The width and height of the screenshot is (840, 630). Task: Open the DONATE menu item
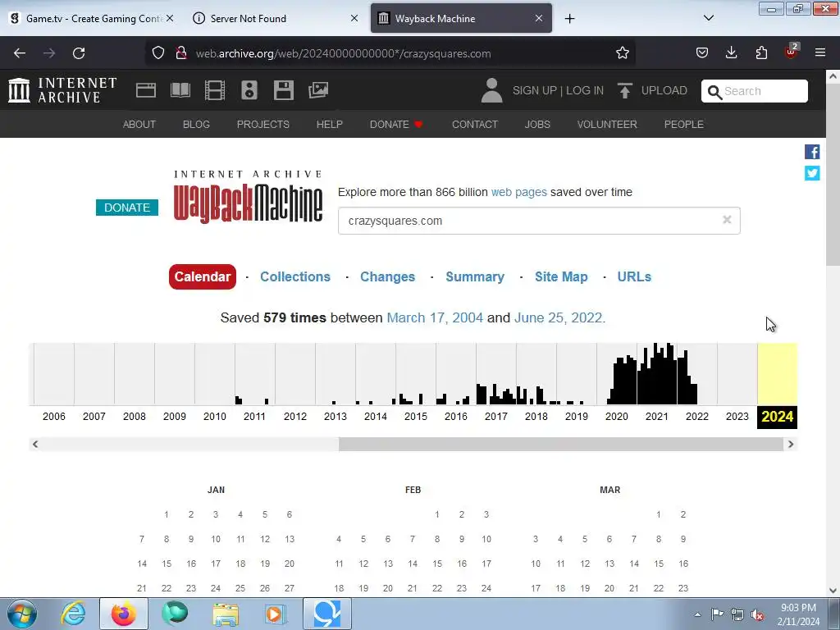tap(396, 125)
